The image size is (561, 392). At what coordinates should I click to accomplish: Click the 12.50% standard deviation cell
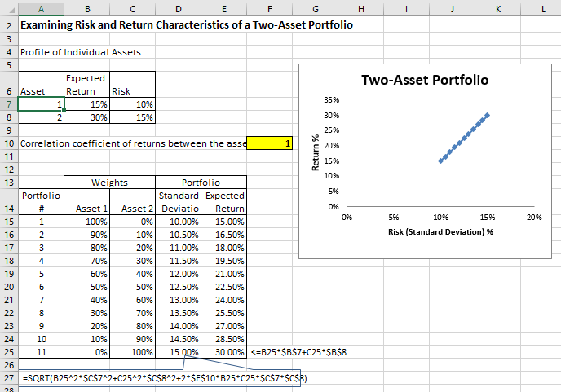[179, 287]
